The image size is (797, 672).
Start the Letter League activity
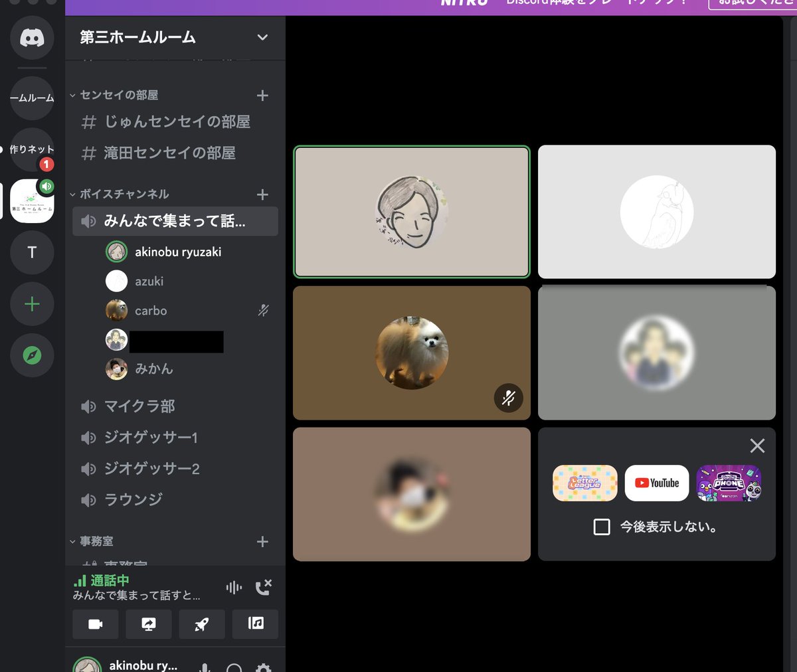(584, 483)
